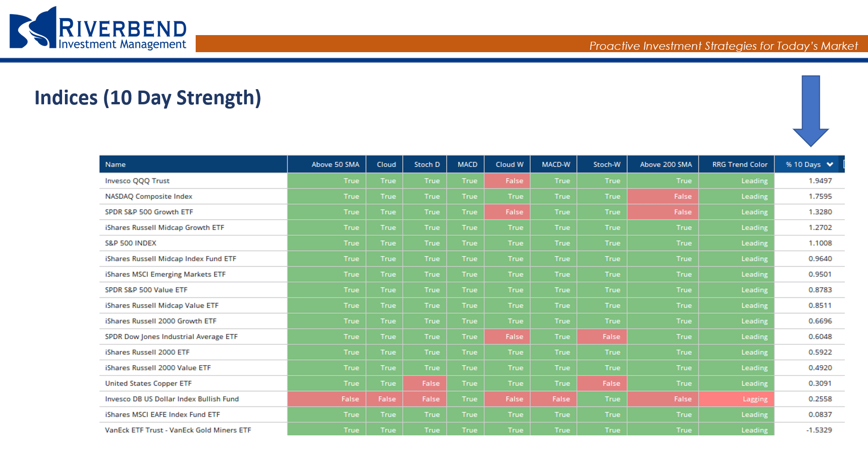
Task: Click the 1.7595 percent value
Action: [x=820, y=196]
